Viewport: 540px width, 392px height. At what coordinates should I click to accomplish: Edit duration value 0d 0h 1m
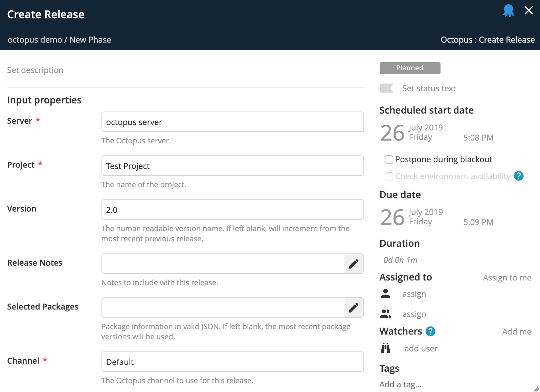(x=400, y=260)
